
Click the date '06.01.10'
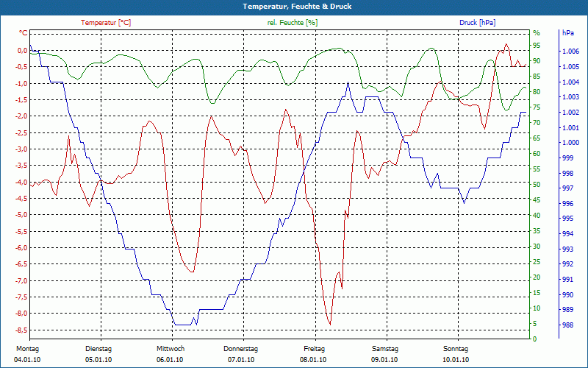pyautogui.click(x=170, y=360)
